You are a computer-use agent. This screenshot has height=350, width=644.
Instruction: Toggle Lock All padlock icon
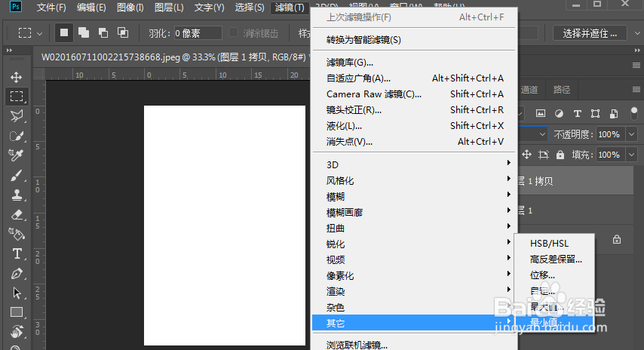point(560,155)
